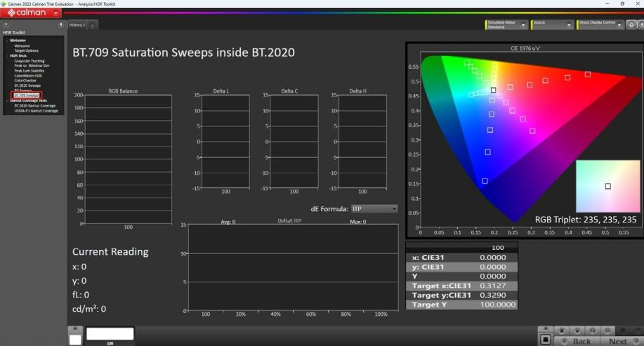The width and height of the screenshot is (644, 346).
Task: Click the stop measurement square icon
Action: click(545, 340)
